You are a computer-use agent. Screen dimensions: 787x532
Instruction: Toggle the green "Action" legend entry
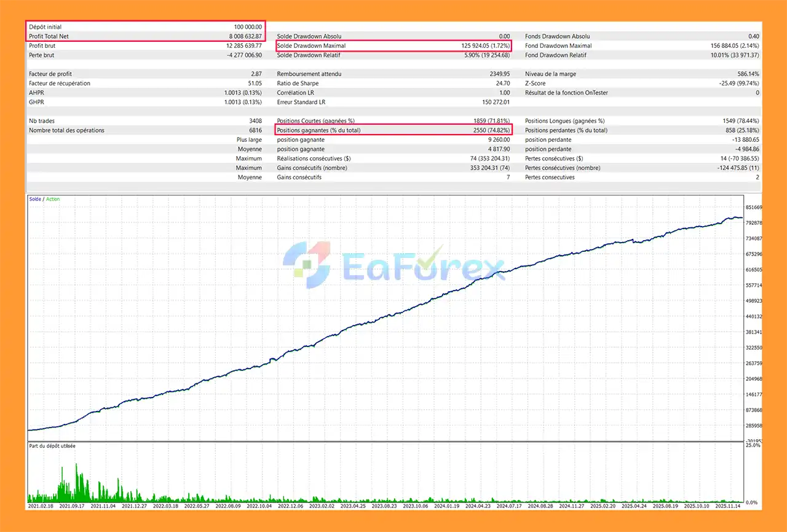(x=52, y=199)
